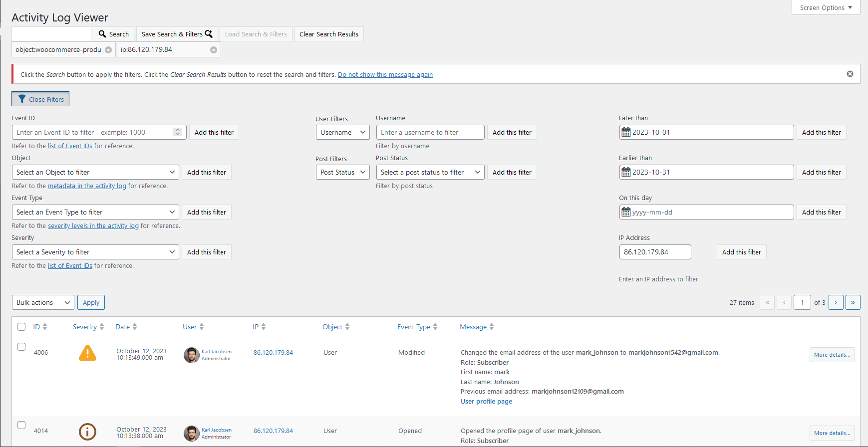The height and width of the screenshot is (447, 868).
Task: Click the Search button
Action: [x=113, y=34]
